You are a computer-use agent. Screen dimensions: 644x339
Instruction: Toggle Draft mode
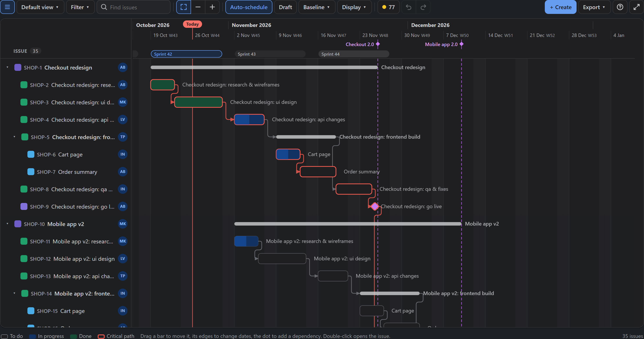[285, 7]
